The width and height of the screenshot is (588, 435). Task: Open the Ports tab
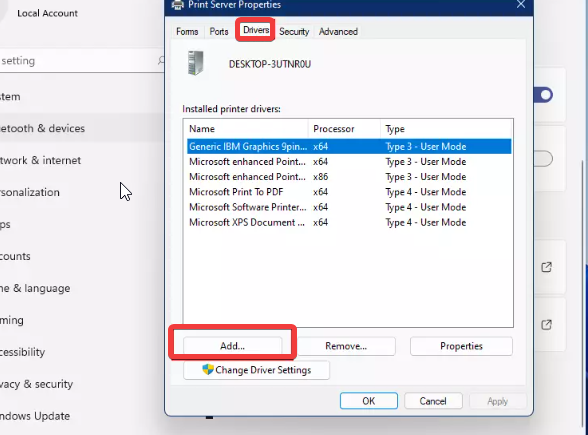219,32
